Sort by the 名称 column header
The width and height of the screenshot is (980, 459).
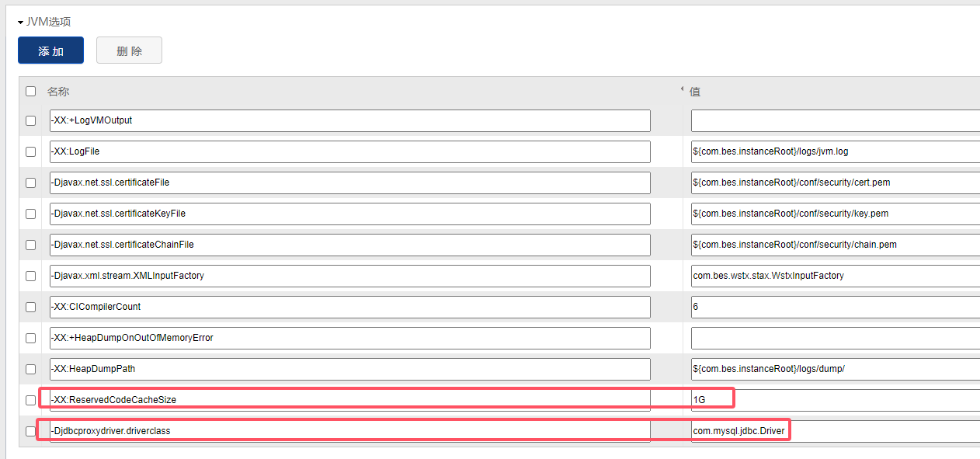(58, 92)
